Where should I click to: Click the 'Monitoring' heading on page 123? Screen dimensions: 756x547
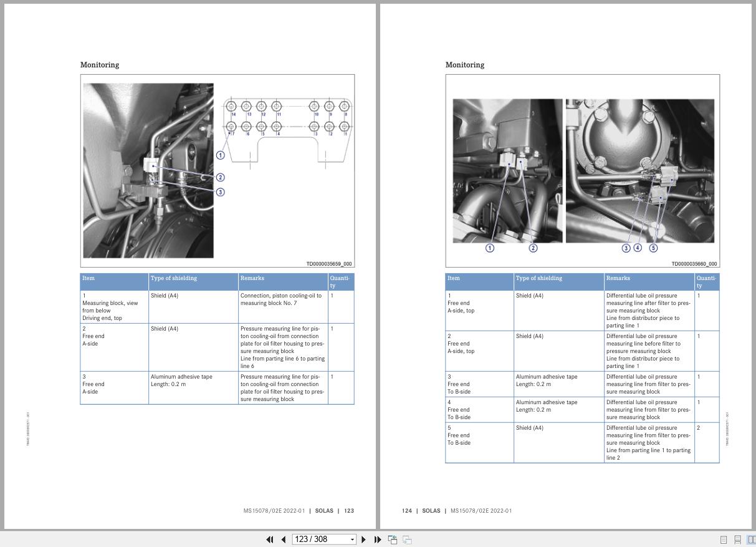[x=100, y=65]
